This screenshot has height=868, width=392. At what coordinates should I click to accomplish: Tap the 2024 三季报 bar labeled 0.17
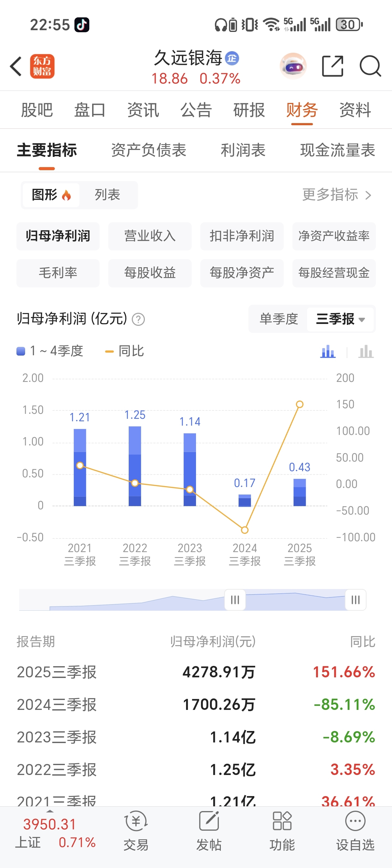pos(245,500)
